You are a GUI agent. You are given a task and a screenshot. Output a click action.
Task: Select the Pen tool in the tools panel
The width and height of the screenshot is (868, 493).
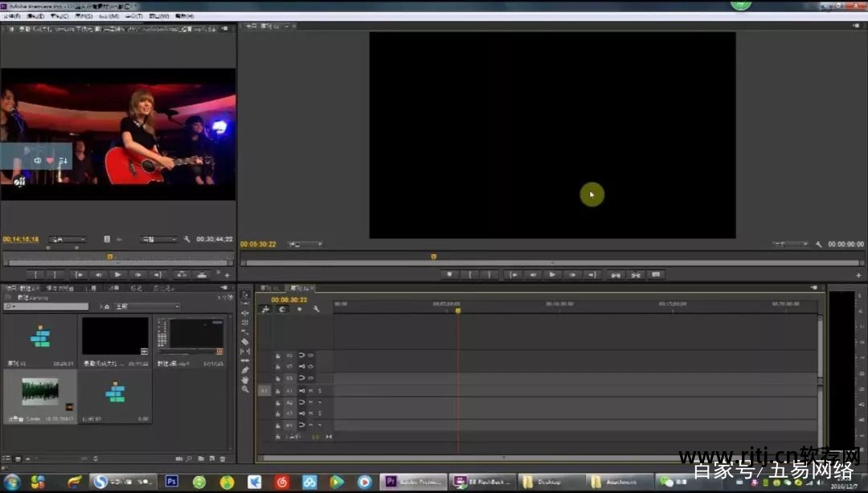coord(245,370)
